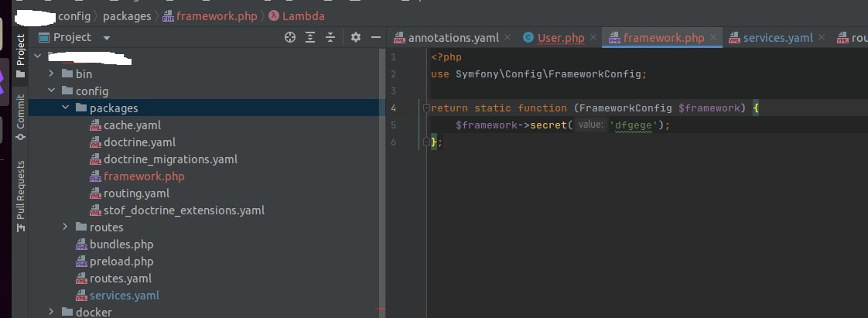Open preload.php in project tree

[121, 262]
